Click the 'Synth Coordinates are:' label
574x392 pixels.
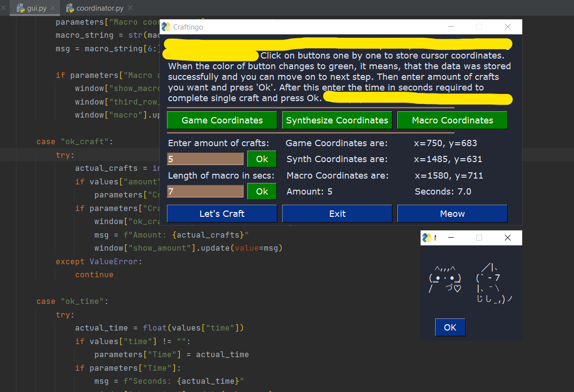click(337, 159)
